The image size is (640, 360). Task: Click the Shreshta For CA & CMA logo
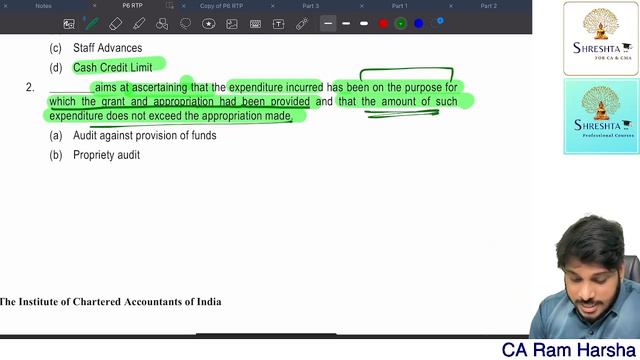[x=601, y=38]
